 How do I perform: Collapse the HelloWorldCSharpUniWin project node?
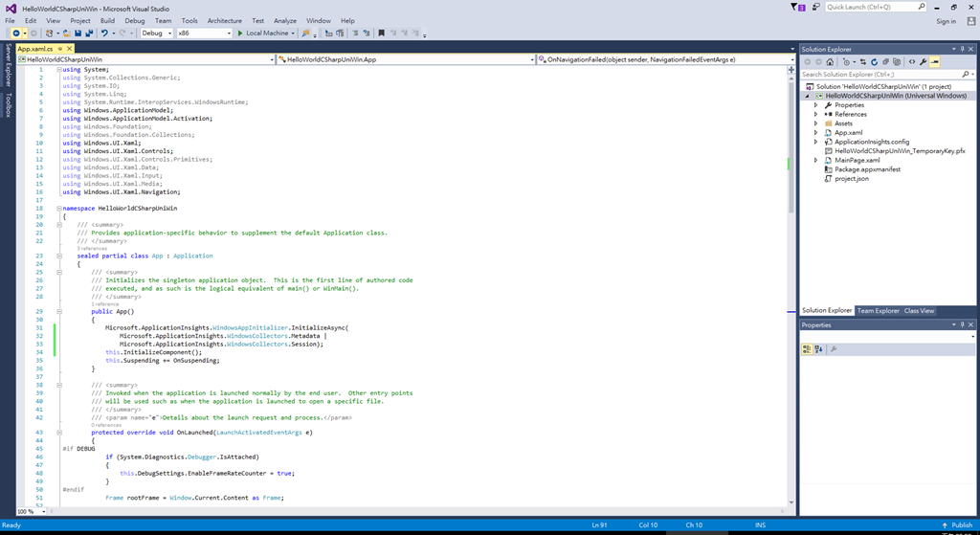(x=807, y=97)
